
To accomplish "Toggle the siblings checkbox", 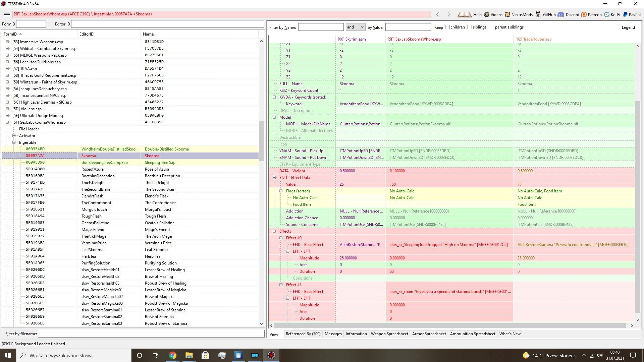I will tap(470, 27).
